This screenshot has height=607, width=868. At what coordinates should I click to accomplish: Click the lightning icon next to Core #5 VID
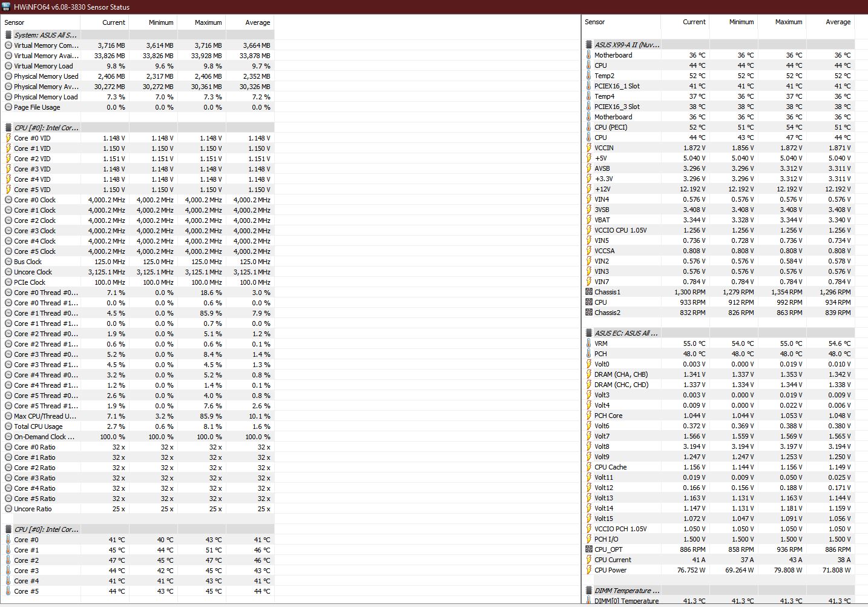tap(8, 190)
